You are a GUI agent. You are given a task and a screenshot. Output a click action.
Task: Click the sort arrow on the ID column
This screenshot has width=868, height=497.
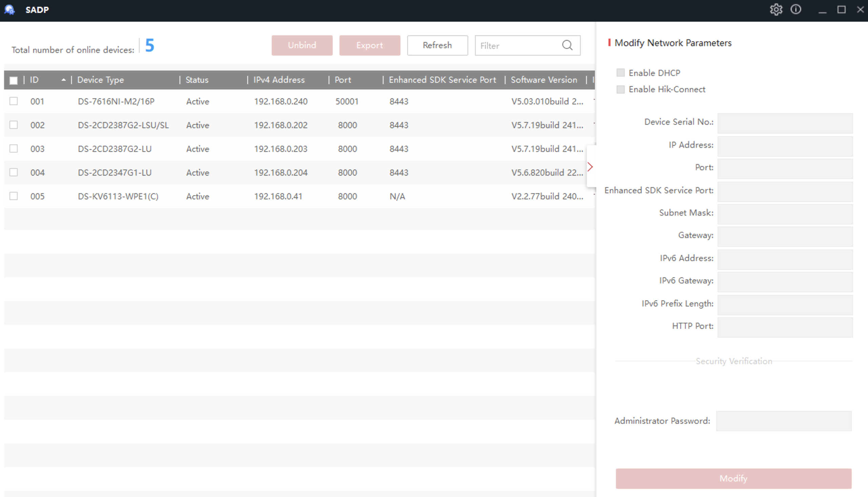point(63,80)
